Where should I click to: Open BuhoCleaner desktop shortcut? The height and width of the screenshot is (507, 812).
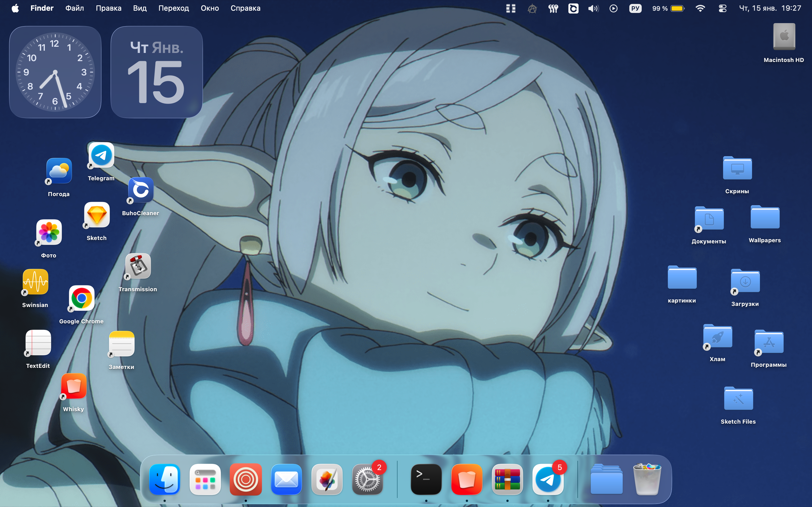[x=141, y=190]
